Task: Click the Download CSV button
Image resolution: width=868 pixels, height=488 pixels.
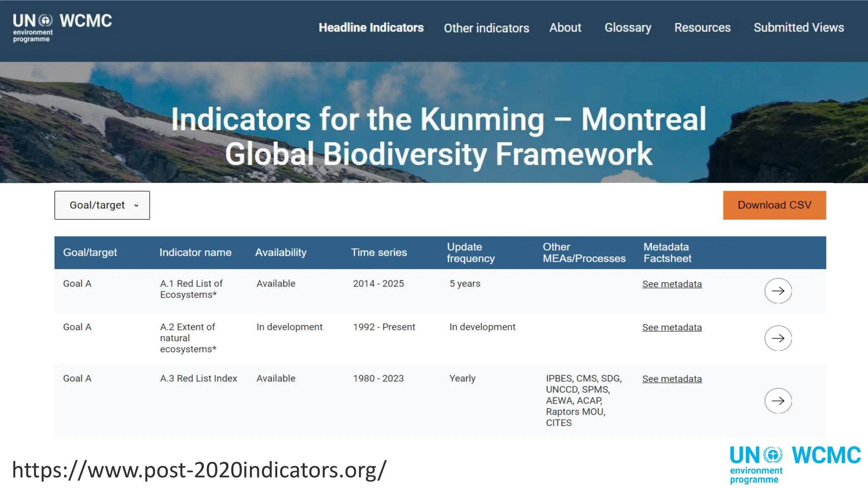Action: [774, 205]
